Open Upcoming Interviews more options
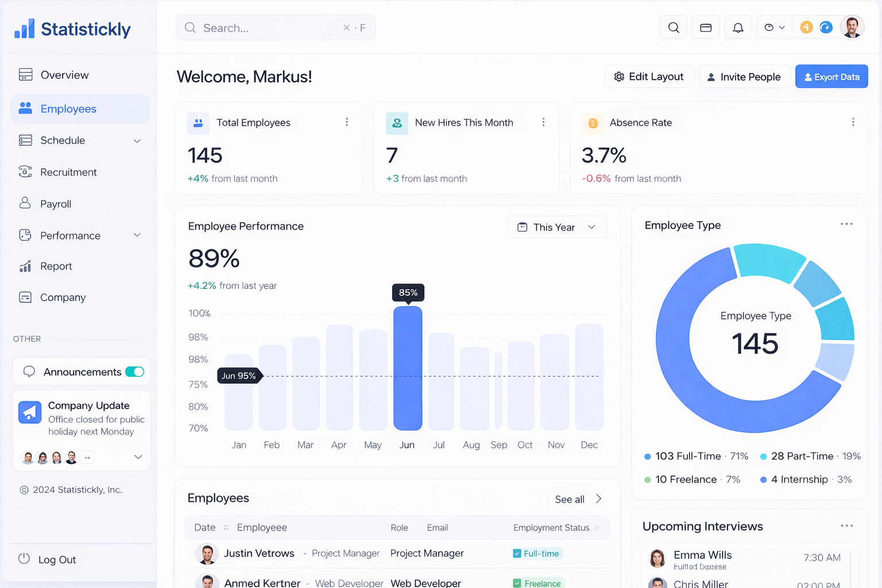882x588 pixels. (x=846, y=526)
